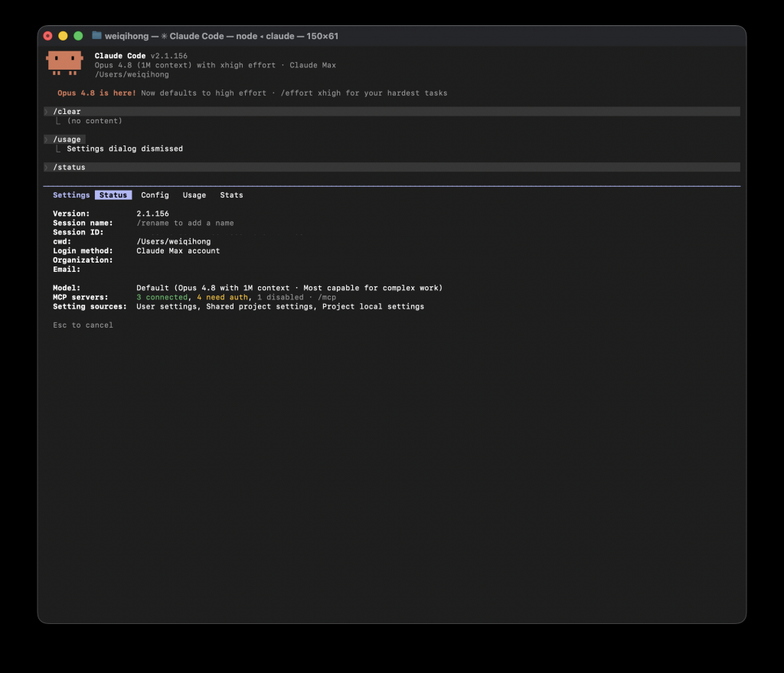Click 'Settings dialog dismissed' output text

click(125, 149)
